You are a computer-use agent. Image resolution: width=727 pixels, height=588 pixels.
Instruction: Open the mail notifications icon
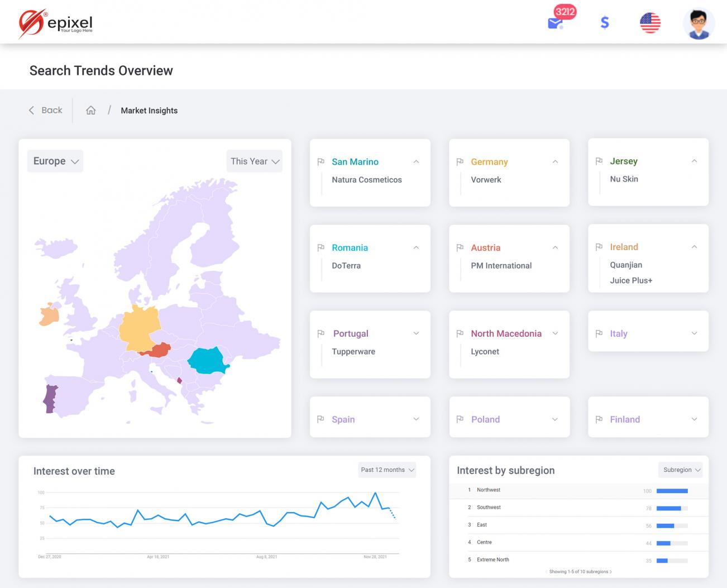(x=555, y=23)
